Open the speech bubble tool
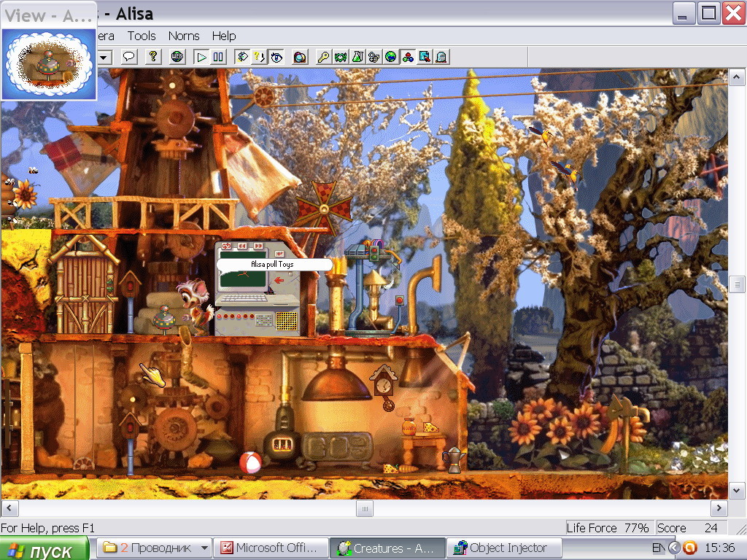The width and height of the screenshot is (747, 560). (x=128, y=57)
